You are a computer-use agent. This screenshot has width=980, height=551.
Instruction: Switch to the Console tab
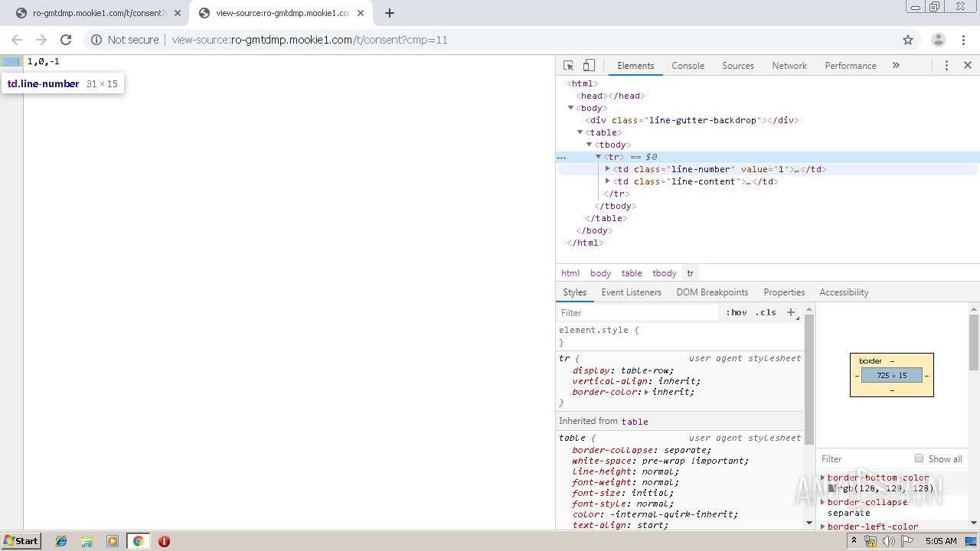pos(688,66)
